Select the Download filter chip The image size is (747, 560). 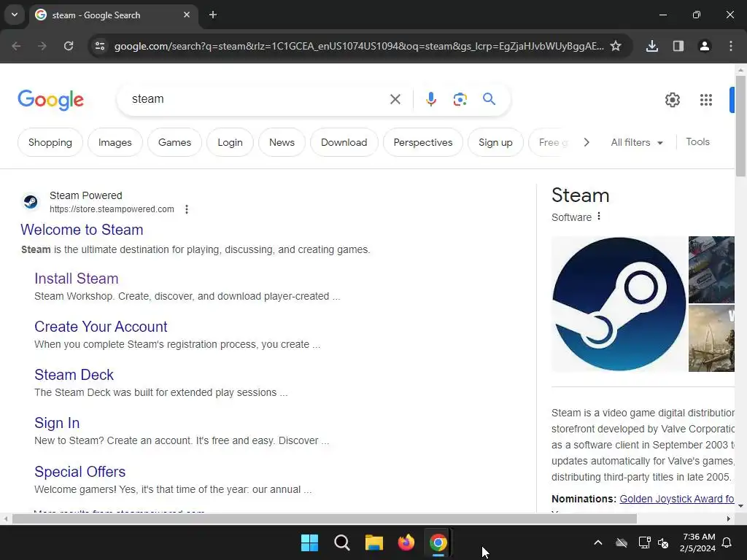[344, 142]
